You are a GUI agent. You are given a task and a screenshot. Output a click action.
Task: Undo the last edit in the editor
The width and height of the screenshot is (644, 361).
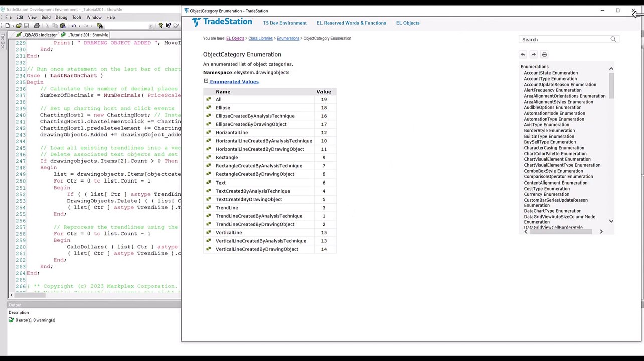[73, 26]
